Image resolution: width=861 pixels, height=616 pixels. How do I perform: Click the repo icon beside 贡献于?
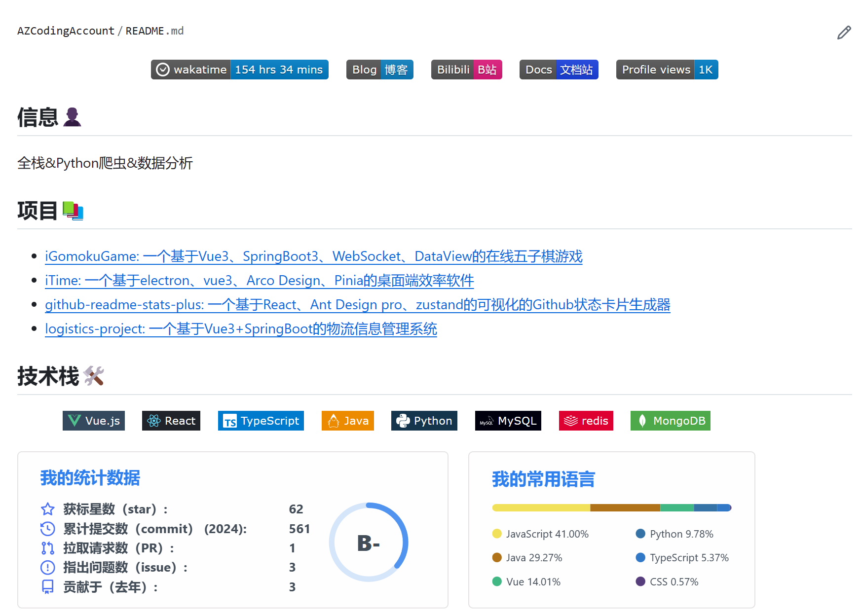point(47,587)
